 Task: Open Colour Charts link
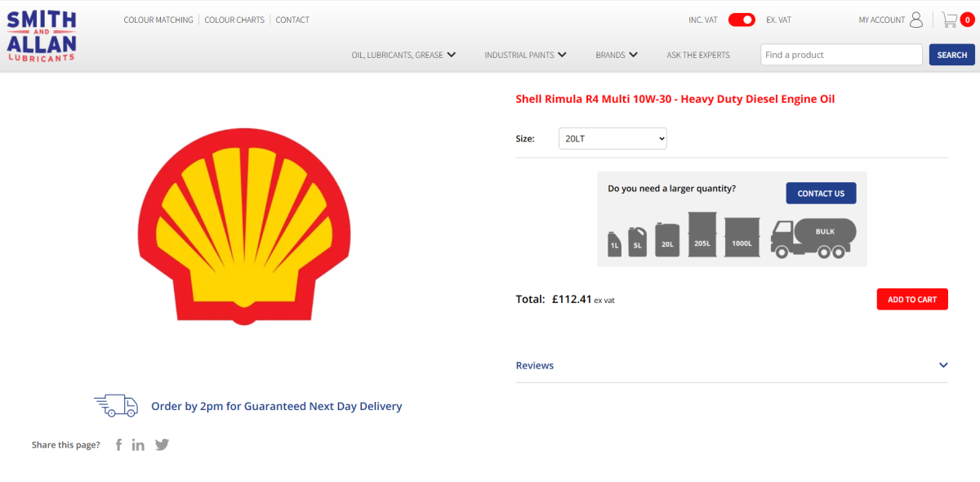[234, 20]
